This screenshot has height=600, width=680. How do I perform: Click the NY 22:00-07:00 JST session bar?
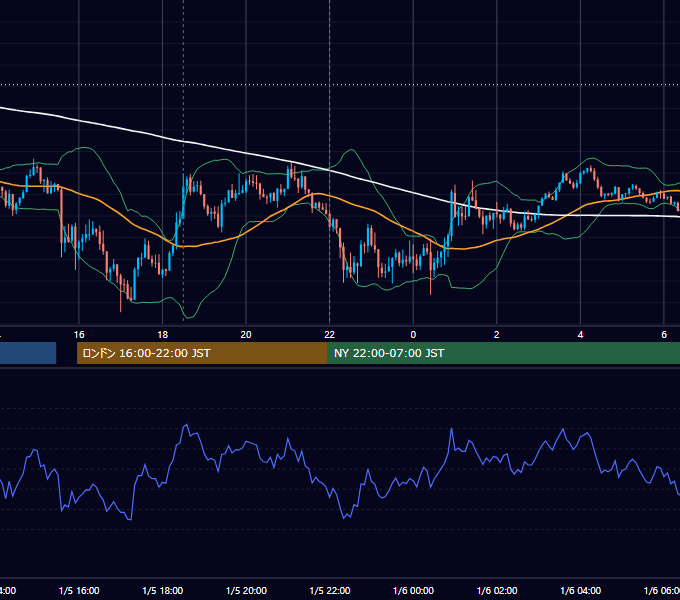(x=503, y=353)
